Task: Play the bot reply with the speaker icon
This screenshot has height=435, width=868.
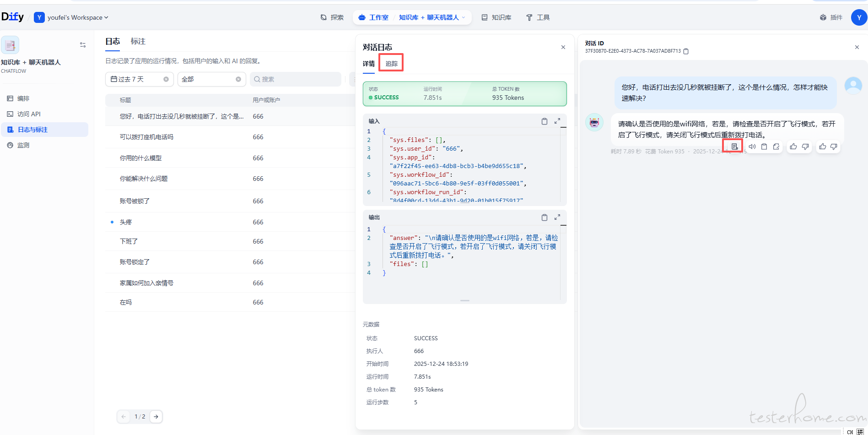Action: click(x=752, y=147)
